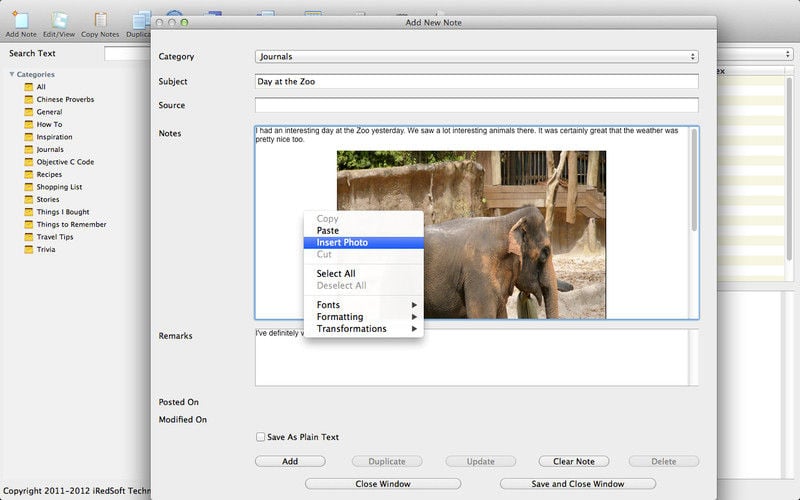This screenshot has height=500, width=800.
Task: Click the Add button
Action: 290,461
